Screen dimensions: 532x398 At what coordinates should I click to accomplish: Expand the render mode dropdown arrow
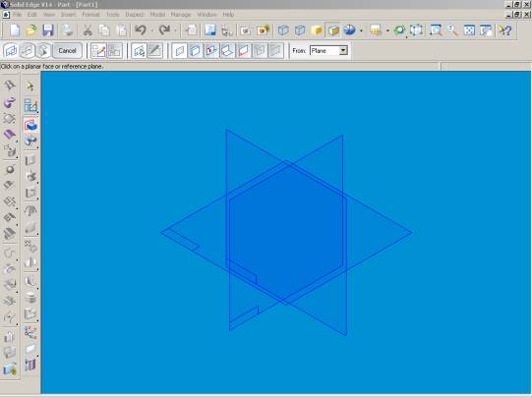[x=361, y=30]
